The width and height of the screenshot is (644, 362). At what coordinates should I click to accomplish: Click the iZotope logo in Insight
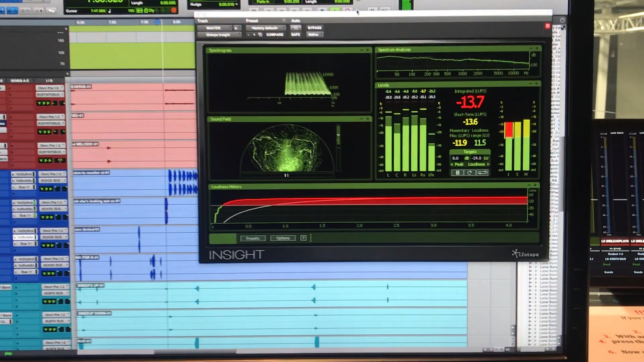click(x=525, y=254)
